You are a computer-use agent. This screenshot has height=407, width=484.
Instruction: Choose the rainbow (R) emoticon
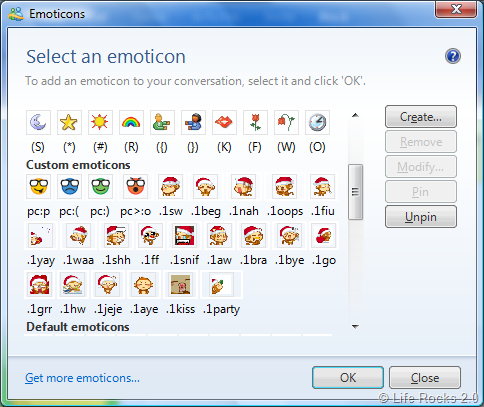pos(131,122)
